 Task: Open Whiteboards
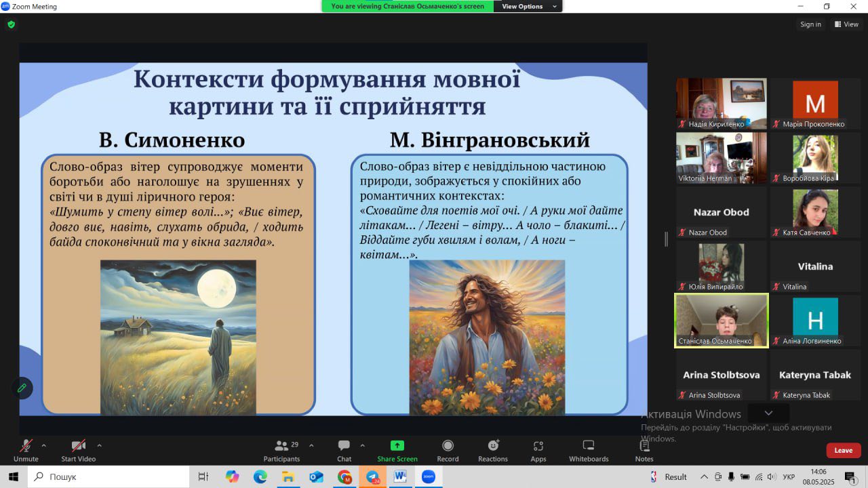589,450
